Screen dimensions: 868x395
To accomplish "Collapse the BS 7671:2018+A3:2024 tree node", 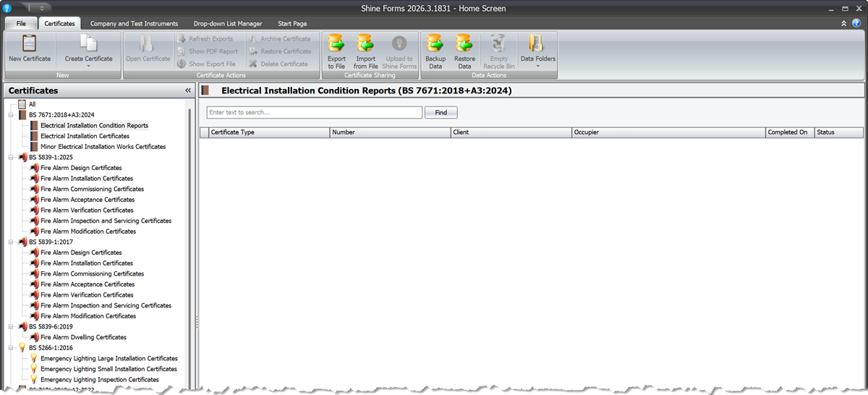I will coord(11,115).
